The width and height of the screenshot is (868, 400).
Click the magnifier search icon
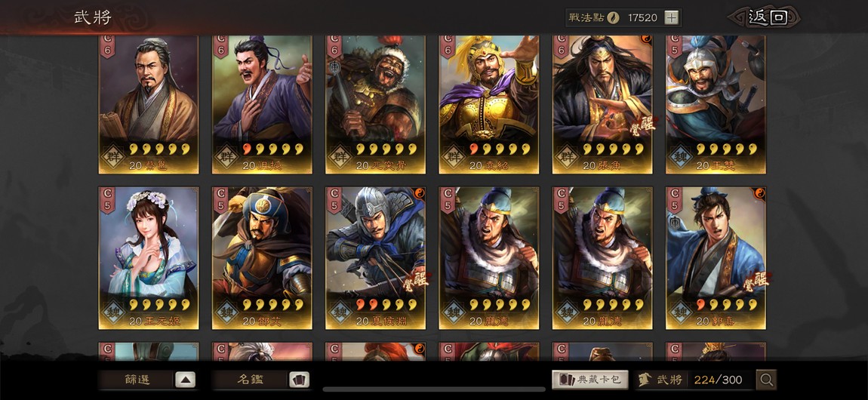point(766,380)
